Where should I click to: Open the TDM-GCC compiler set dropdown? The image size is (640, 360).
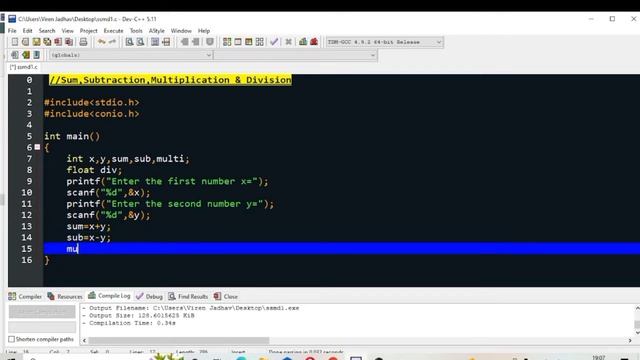point(384,42)
